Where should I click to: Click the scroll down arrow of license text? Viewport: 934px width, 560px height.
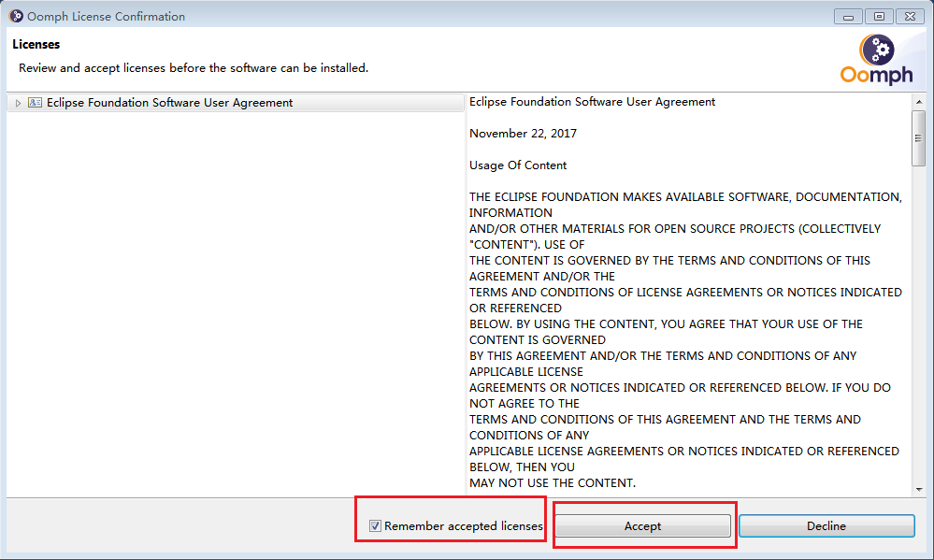[x=918, y=489]
